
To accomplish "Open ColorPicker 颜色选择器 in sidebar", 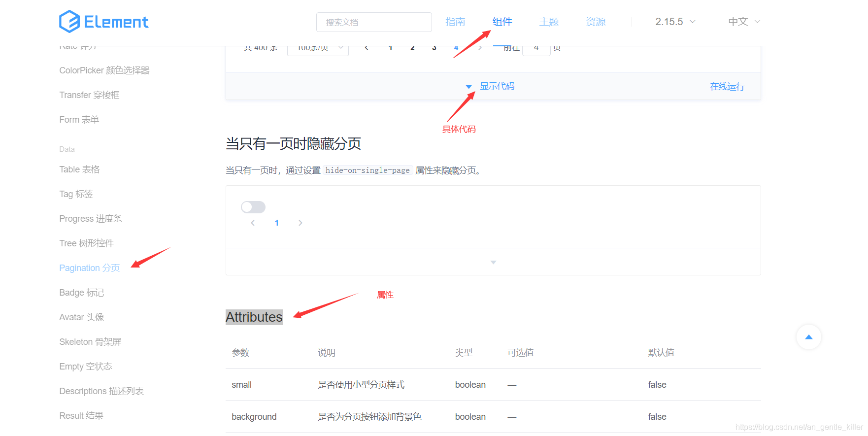I will pyautogui.click(x=104, y=70).
